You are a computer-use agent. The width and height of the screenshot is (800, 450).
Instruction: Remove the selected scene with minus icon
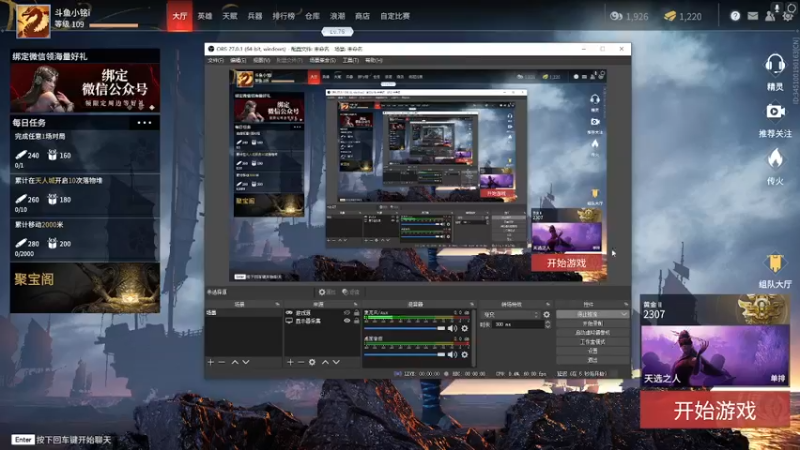click(x=221, y=362)
